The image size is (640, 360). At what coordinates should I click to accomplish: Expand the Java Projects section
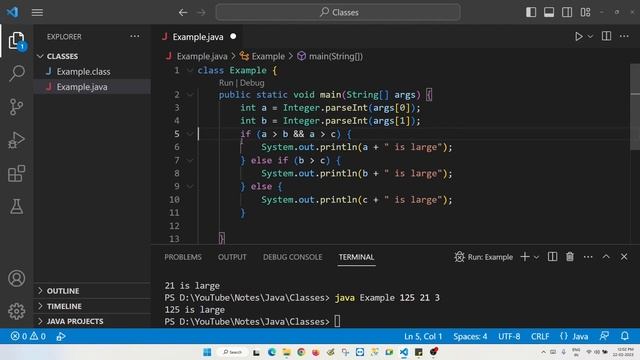75,321
